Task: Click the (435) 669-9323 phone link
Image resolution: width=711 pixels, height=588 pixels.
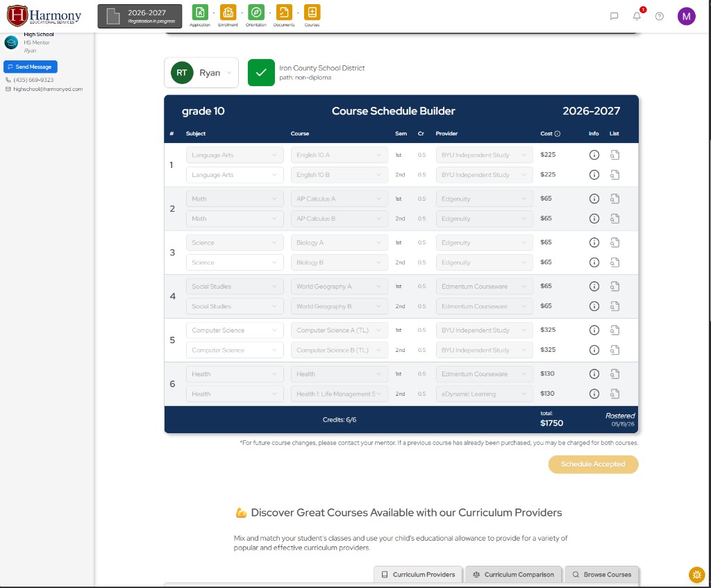Action: click(33, 80)
